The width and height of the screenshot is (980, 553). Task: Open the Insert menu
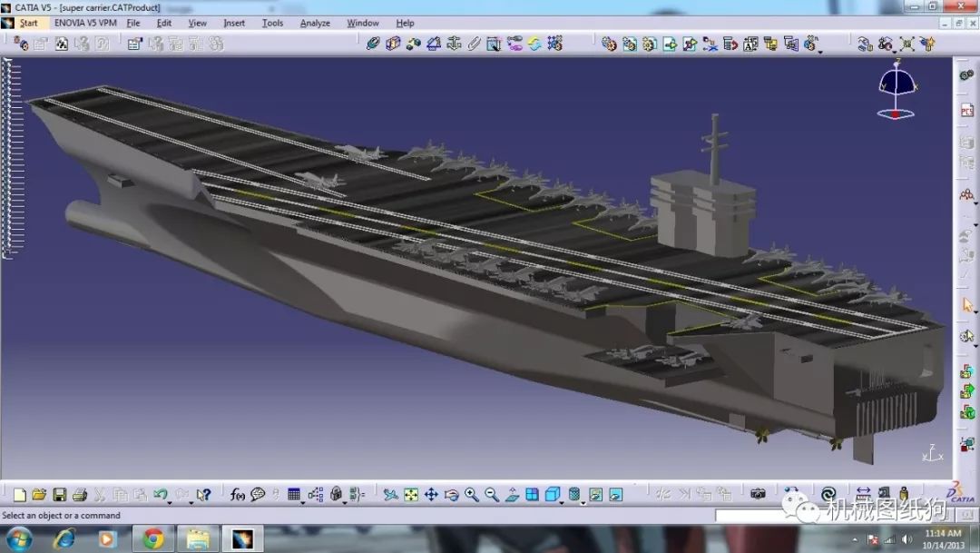(234, 23)
